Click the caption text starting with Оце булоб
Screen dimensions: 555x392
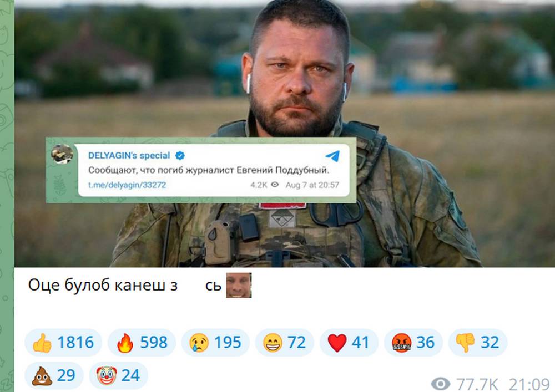[x=125, y=285]
